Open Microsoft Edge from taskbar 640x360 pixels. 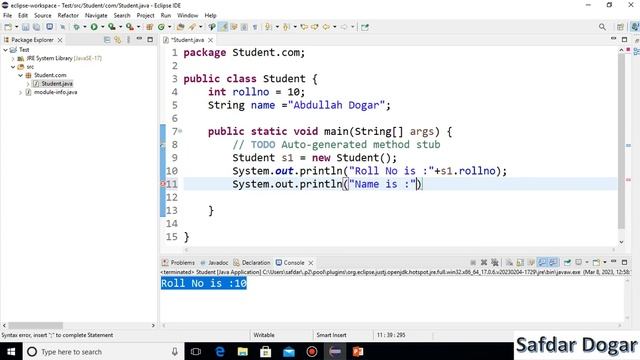point(220,351)
